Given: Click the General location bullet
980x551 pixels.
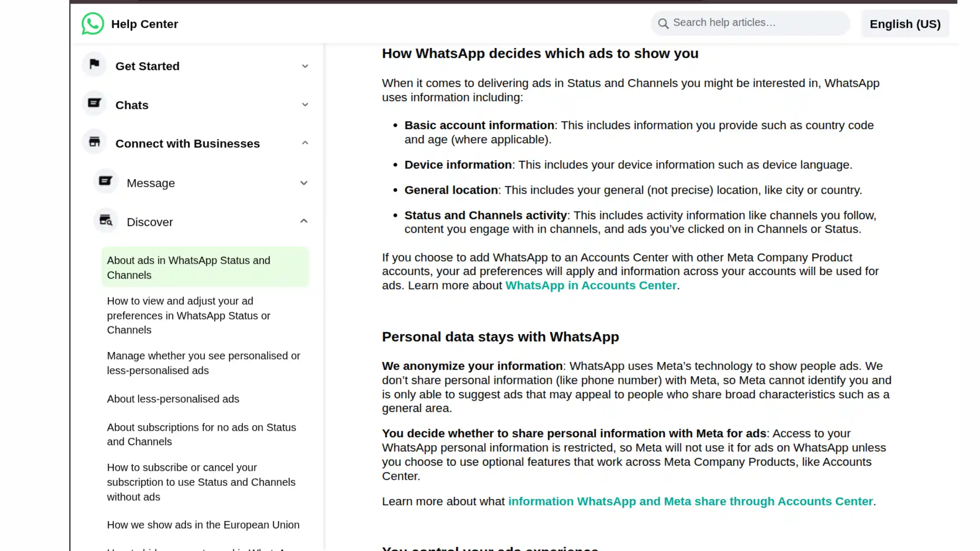Looking at the screenshot, I should pos(633,190).
